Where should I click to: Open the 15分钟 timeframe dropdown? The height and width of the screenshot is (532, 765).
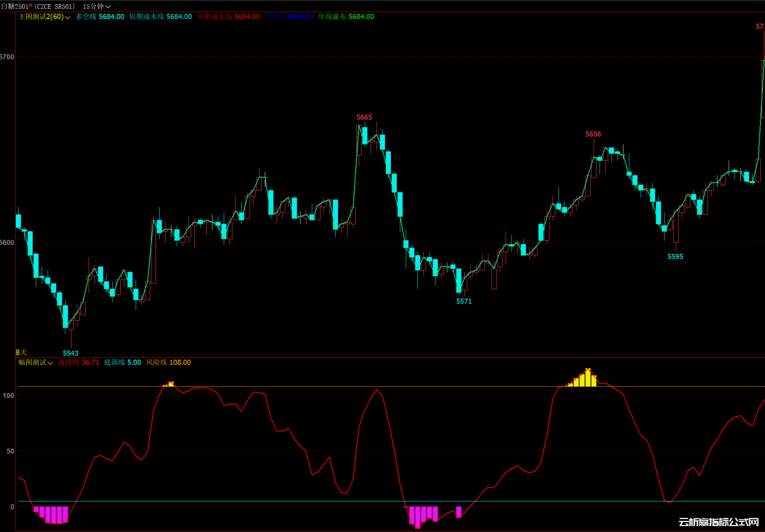coord(97,6)
